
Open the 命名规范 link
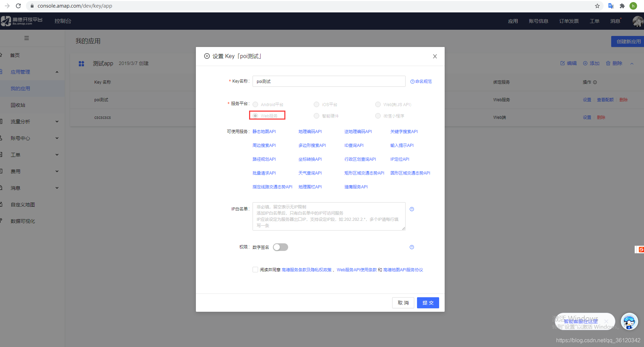click(x=421, y=82)
